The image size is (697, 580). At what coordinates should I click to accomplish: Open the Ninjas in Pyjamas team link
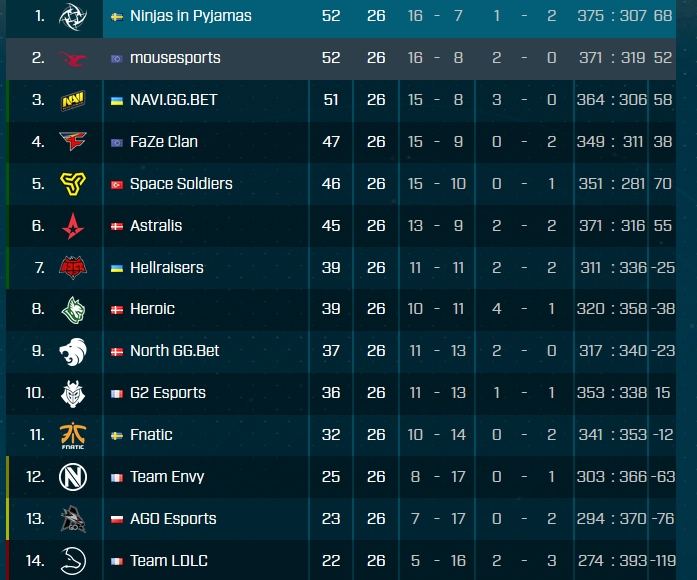tap(191, 16)
